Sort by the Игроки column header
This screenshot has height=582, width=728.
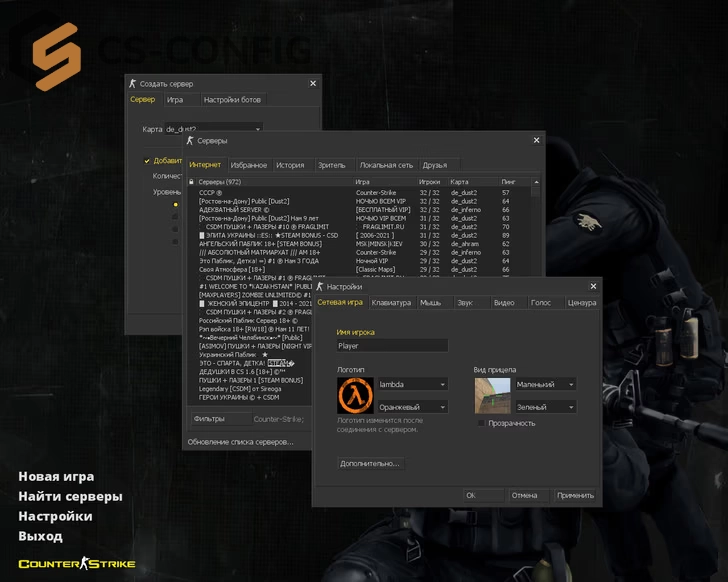point(432,182)
